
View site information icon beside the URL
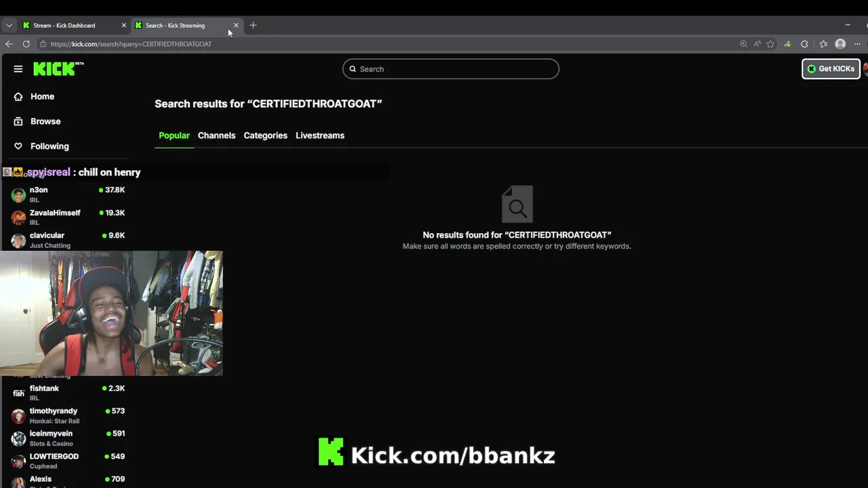pos(43,44)
